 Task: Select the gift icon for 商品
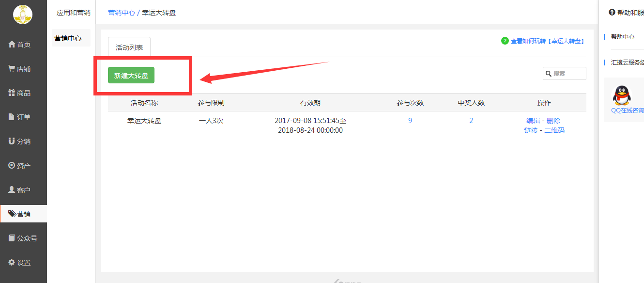pos(12,93)
